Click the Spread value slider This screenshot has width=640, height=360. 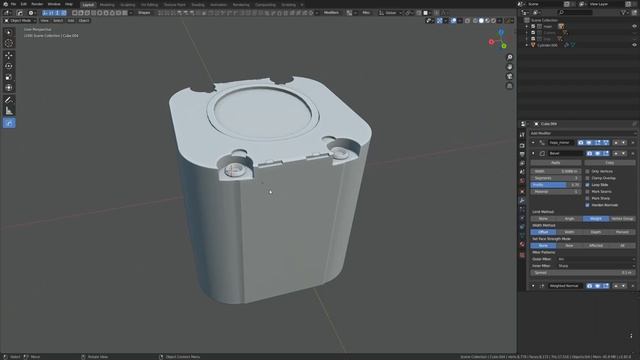pyautogui.click(x=582, y=273)
